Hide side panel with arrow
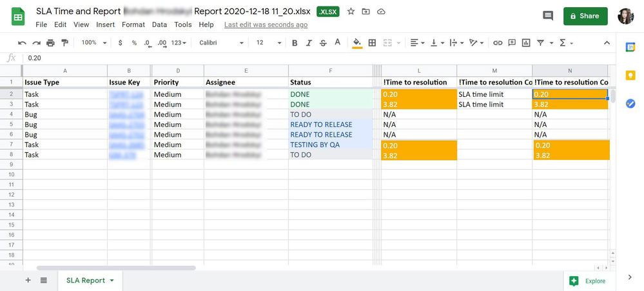The width and height of the screenshot is (644, 291). click(630, 277)
